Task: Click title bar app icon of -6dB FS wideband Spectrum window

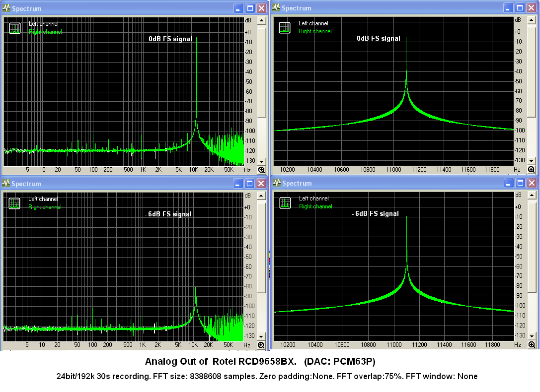Action: click(x=6, y=183)
